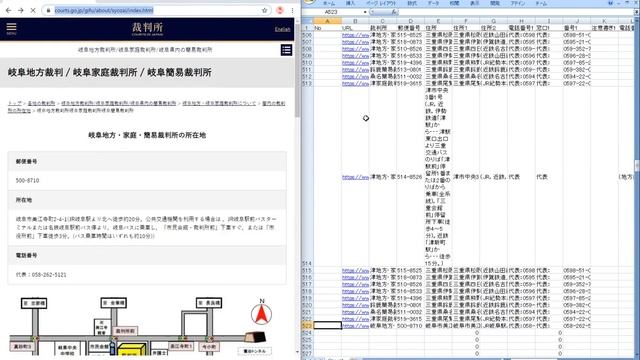Select Excel row header 523
640x360 pixels.
[307, 326]
